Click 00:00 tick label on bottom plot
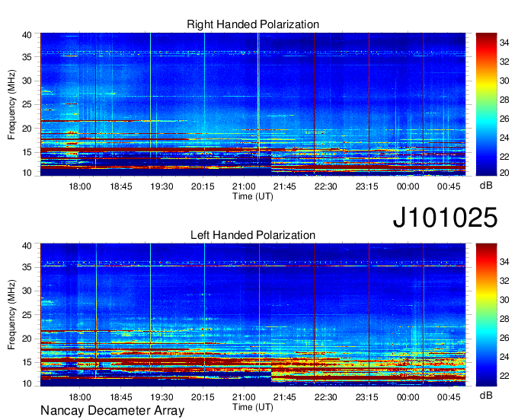The height and width of the screenshot is (420, 518). tap(408, 397)
